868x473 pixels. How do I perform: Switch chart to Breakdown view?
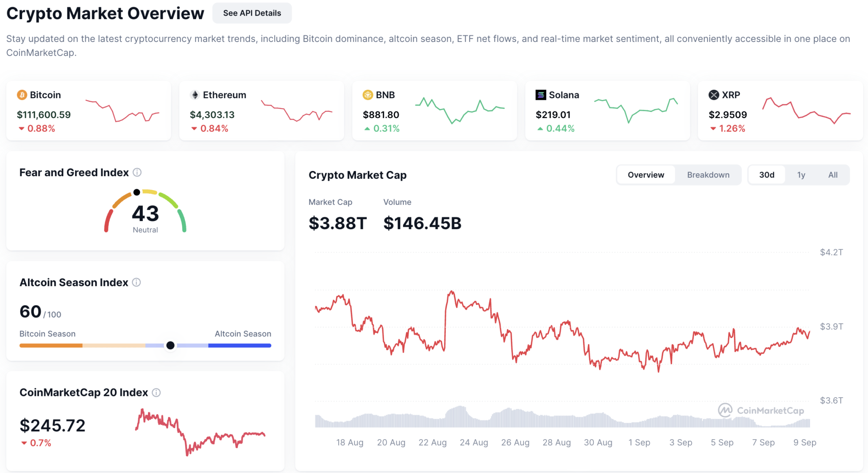[x=708, y=175]
